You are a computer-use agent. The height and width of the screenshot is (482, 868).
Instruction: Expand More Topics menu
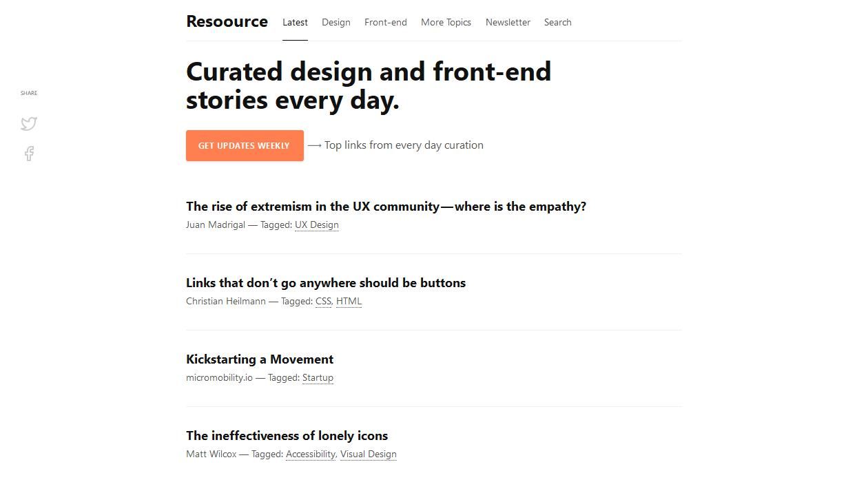point(446,22)
